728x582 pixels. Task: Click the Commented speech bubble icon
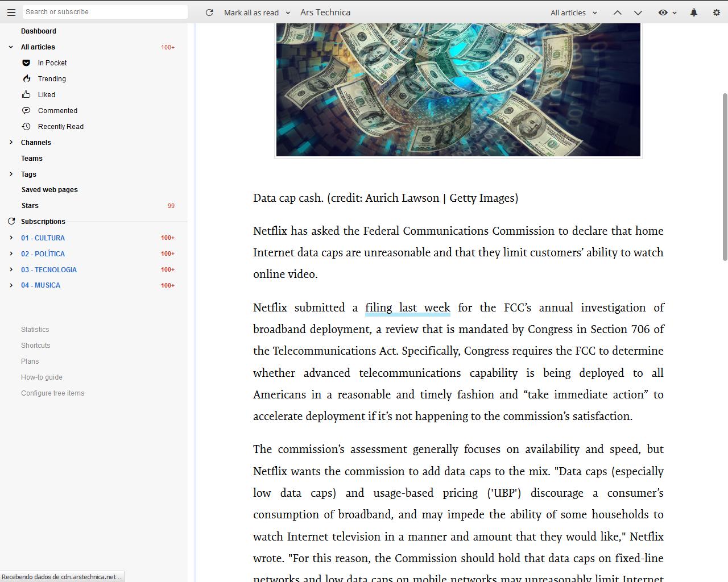(26, 111)
